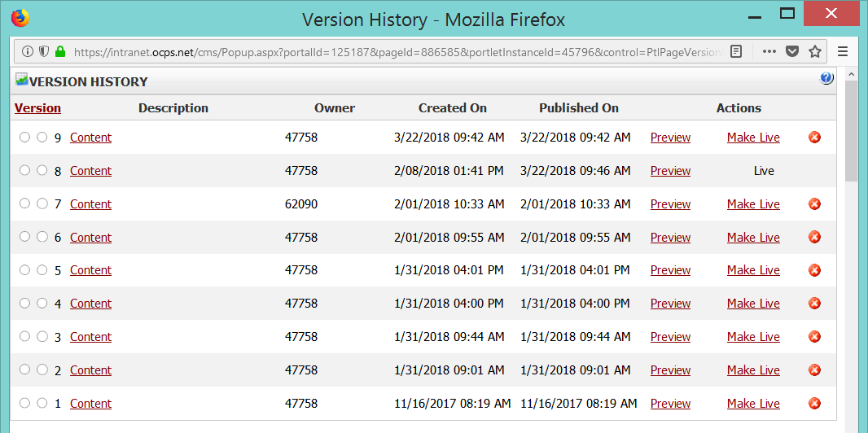Screen dimensions: 868x433
Task: Open the Pocket save icon in toolbar
Action: point(791,51)
